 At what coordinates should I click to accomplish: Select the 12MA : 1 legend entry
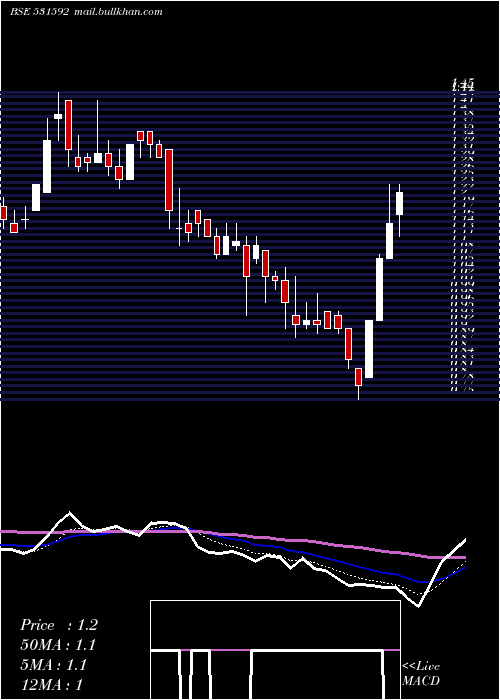point(52,685)
